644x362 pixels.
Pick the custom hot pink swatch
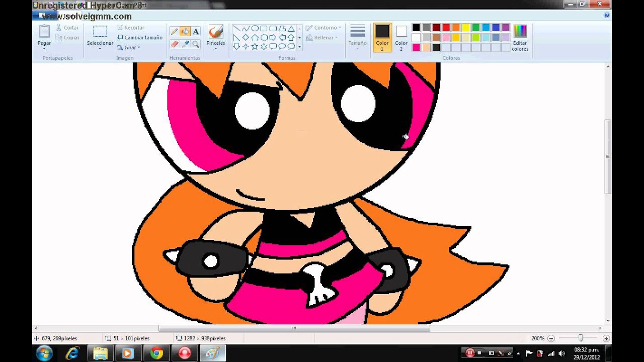coord(416,48)
